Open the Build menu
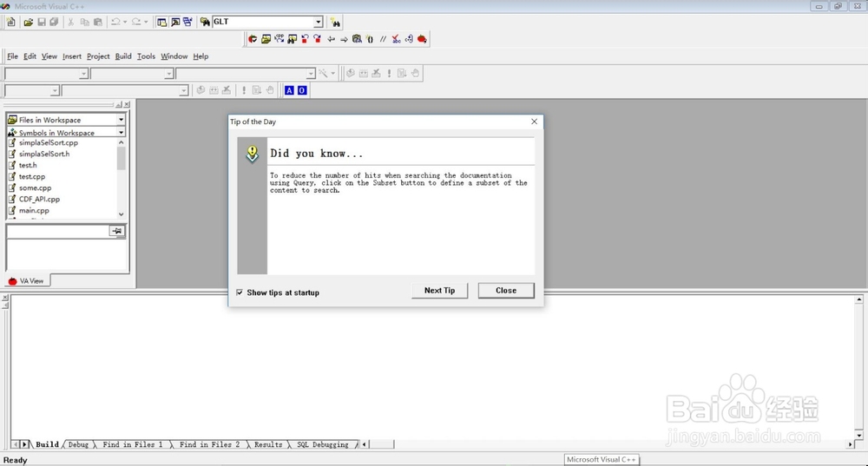Viewport: 868px width, 466px height. (x=123, y=56)
